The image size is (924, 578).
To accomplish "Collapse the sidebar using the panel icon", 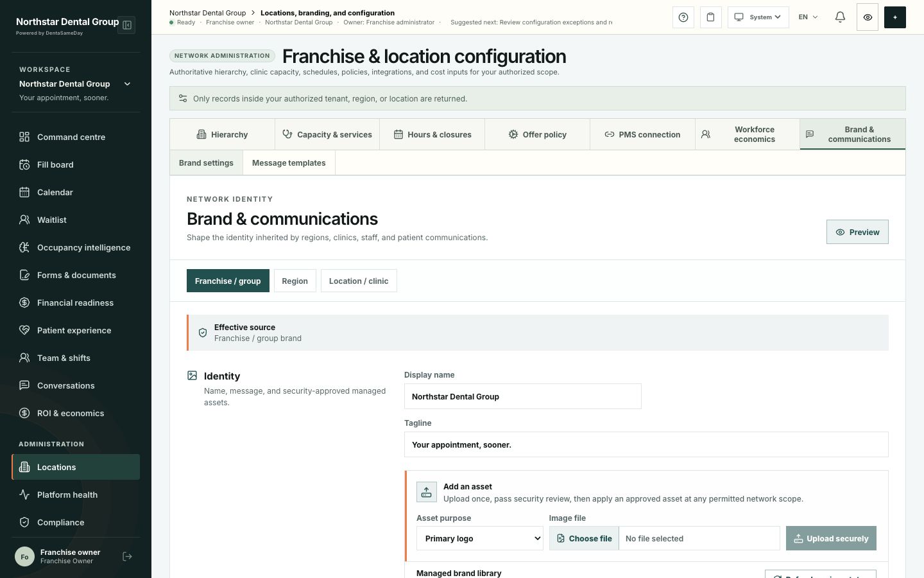I will click(127, 25).
